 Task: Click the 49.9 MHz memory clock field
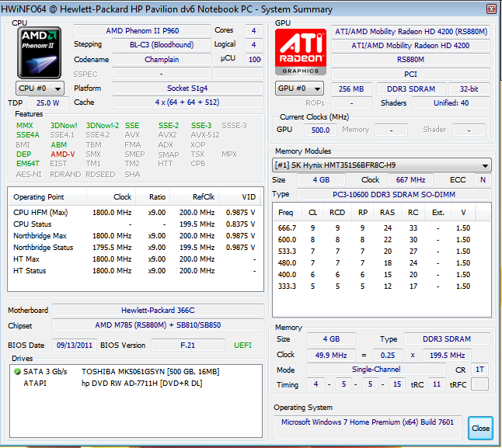pyautogui.click(x=331, y=356)
